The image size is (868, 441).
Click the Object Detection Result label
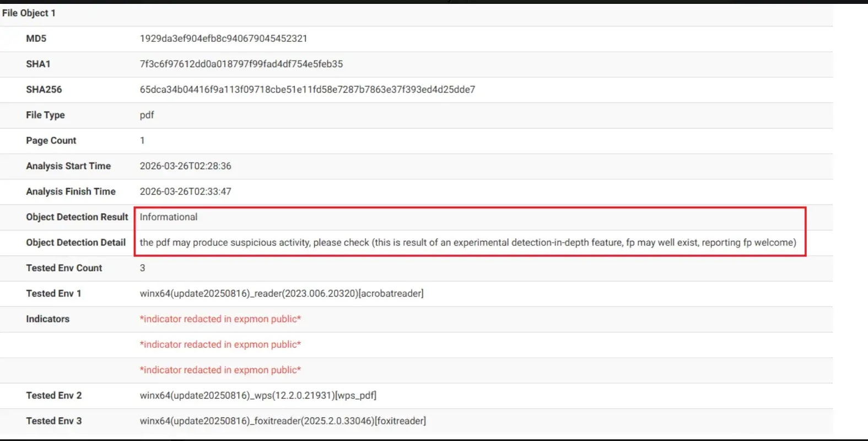[x=77, y=217]
